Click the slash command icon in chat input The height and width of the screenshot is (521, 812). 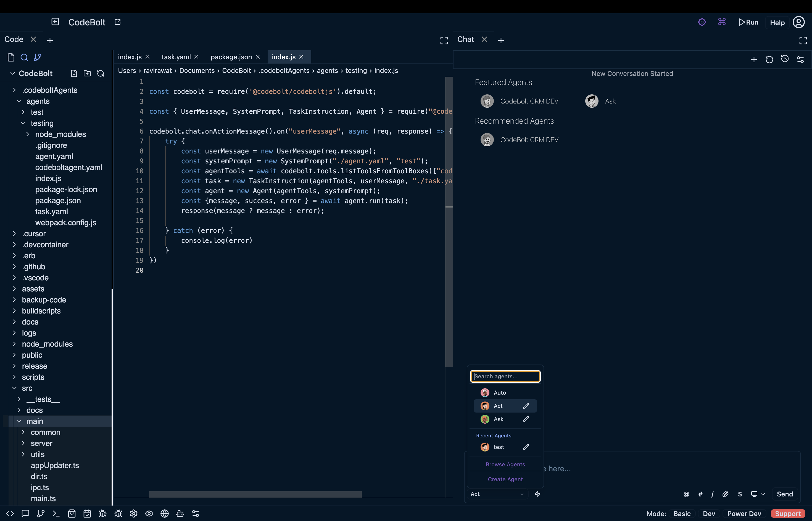713,494
